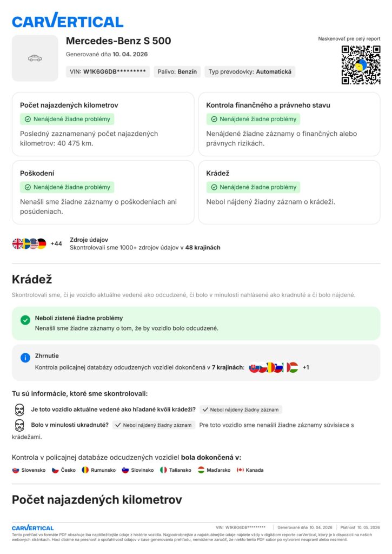This screenshot has height=554, width=392.
Task: Click the 'Nebol nájdený žiadny záznam' tag beside 'Bolo v minulosti ukradnuté?'
Action: click(x=154, y=425)
